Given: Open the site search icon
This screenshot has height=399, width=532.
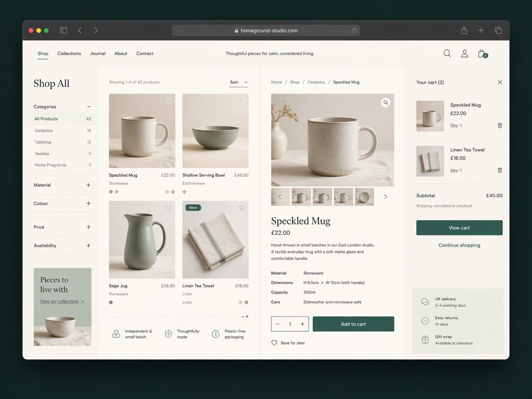Looking at the screenshot, I should tap(447, 54).
